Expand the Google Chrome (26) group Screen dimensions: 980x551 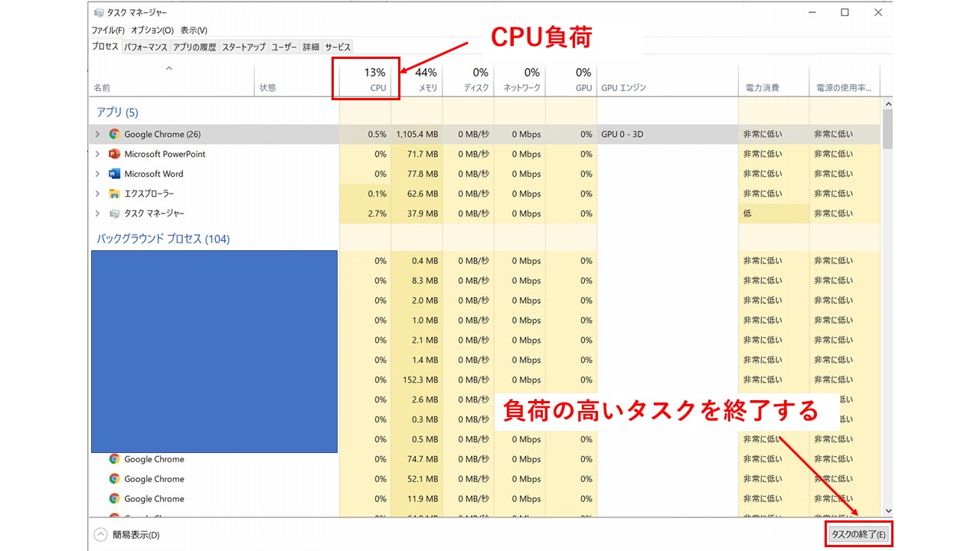tap(97, 134)
